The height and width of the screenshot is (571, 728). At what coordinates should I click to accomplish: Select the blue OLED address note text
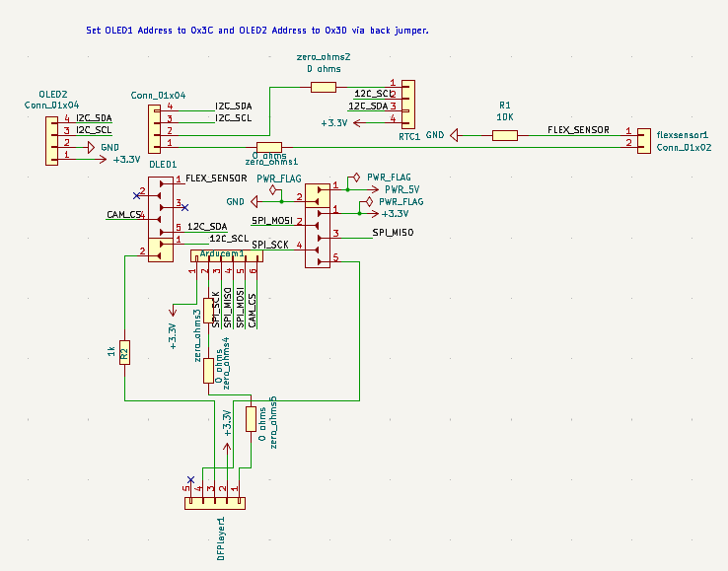(257, 31)
